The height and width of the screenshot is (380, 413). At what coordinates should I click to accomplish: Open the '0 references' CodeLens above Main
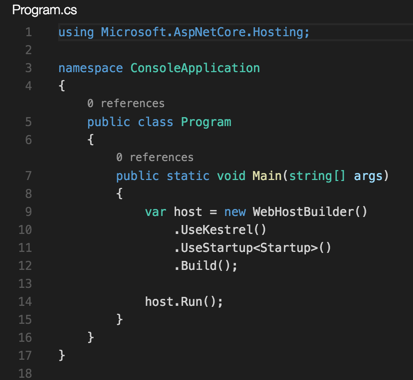pos(155,157)
